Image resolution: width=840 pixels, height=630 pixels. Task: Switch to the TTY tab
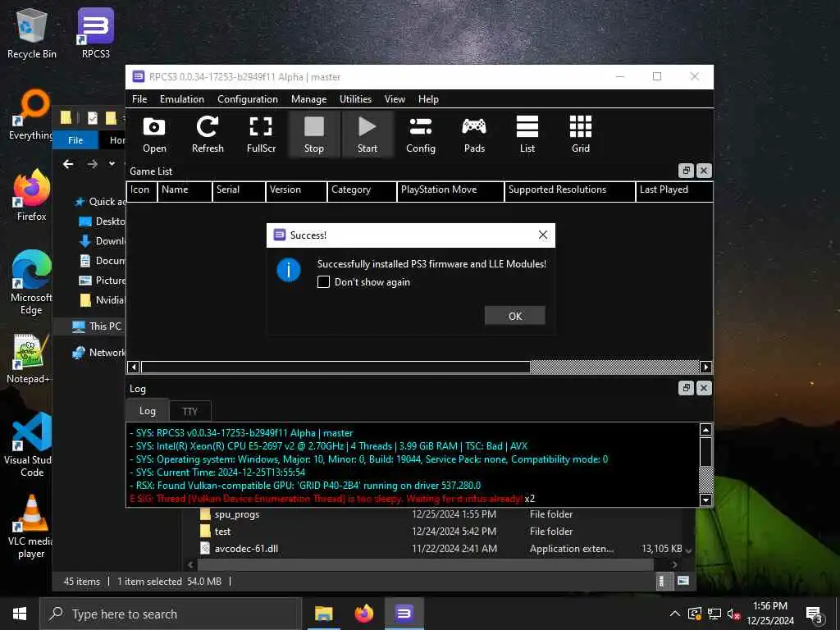click(x=190, y=412)
